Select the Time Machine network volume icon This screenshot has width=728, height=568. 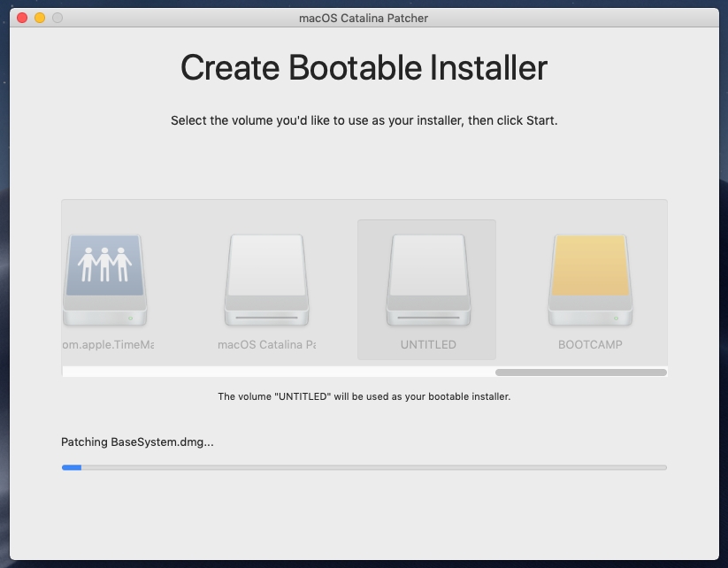(x=105, y=280)
